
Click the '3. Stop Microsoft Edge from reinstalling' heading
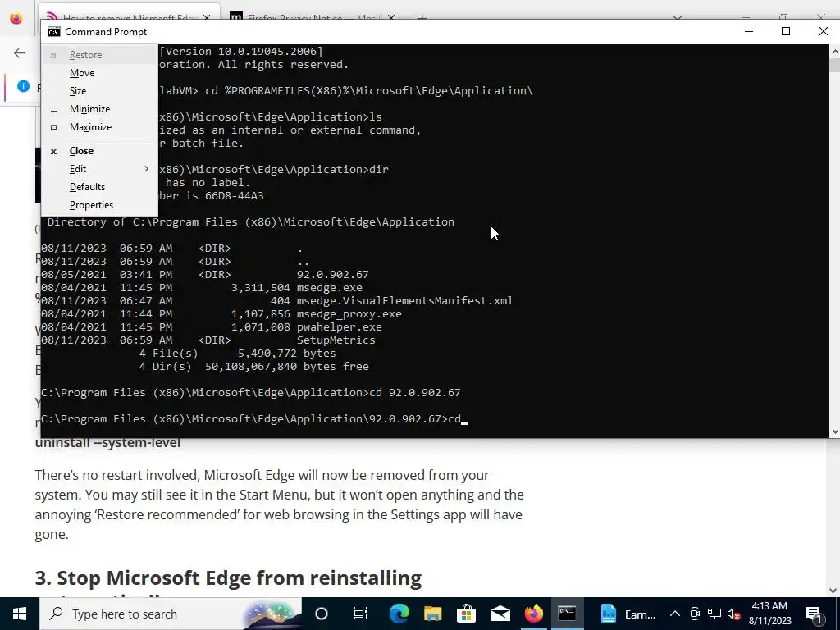[228, 578]
